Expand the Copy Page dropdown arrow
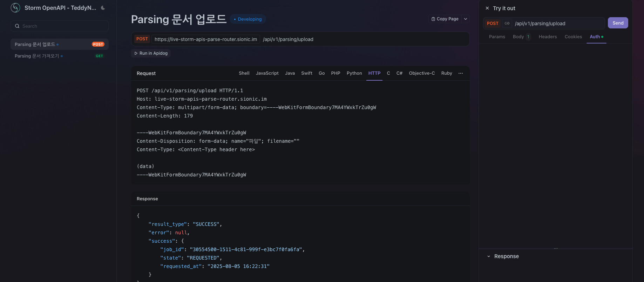The image size is (644, 282). pos(466,19)
